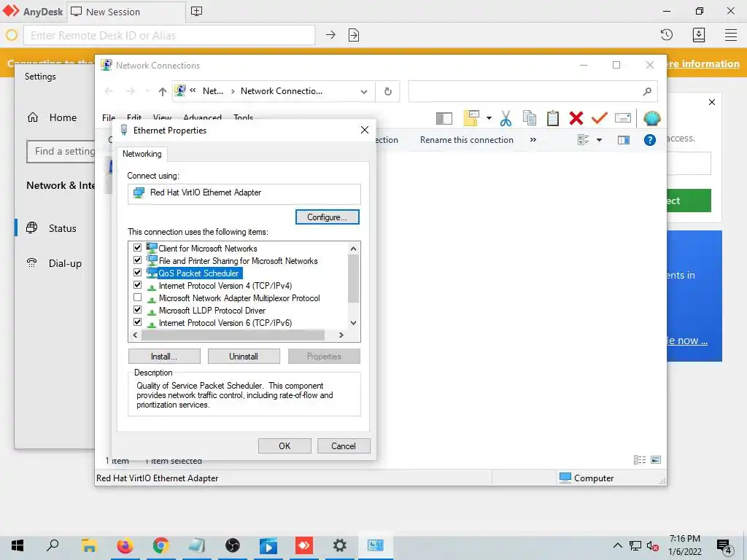Click the Copy toolbar icon
This screenshot has height=560, width=747.
(530, 118)
